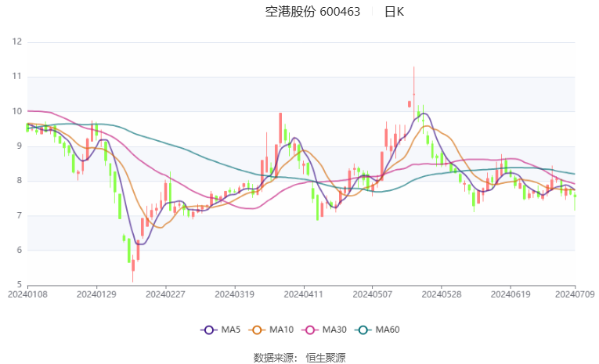Click the 20240319 x-axis date label
This screenshot has height=364, width=599.
235,294
